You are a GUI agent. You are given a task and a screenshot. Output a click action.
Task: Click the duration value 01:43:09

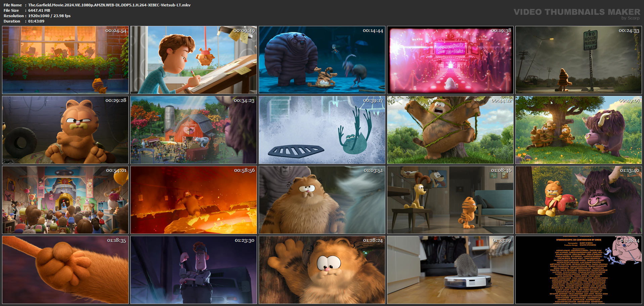36,21
